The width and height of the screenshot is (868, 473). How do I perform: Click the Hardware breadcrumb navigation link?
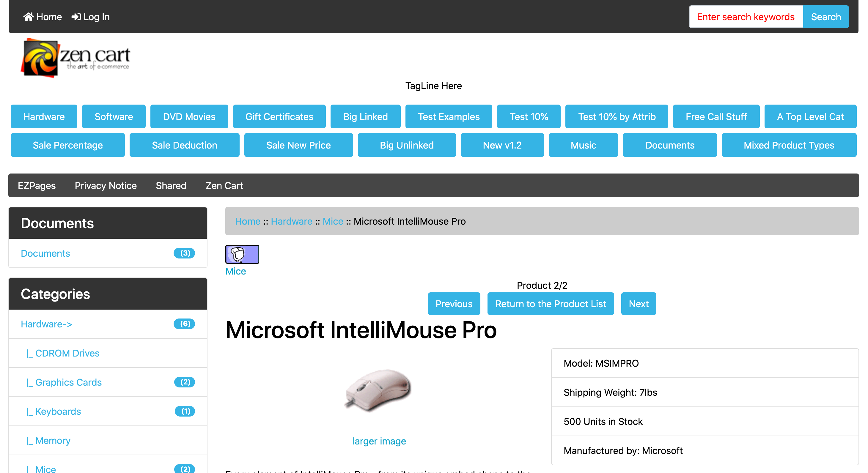click(x=291, y=221)
